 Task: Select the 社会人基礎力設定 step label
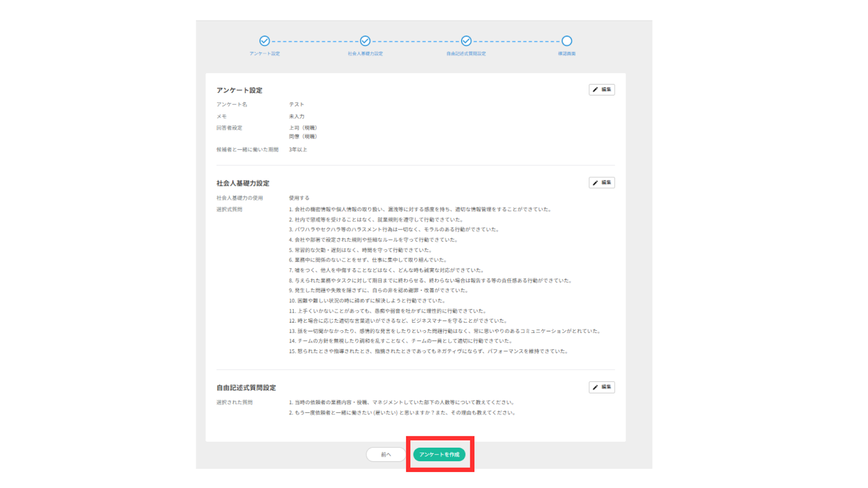[x=365, y=54]
